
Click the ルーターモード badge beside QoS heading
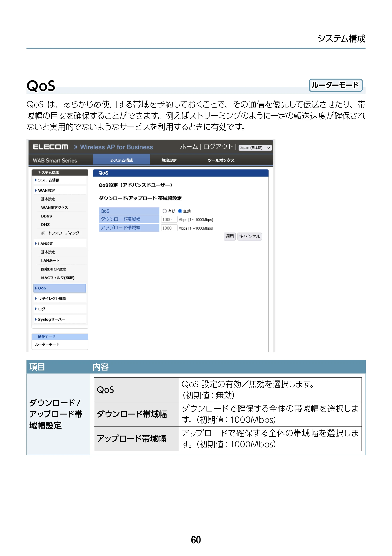(335, 85)
